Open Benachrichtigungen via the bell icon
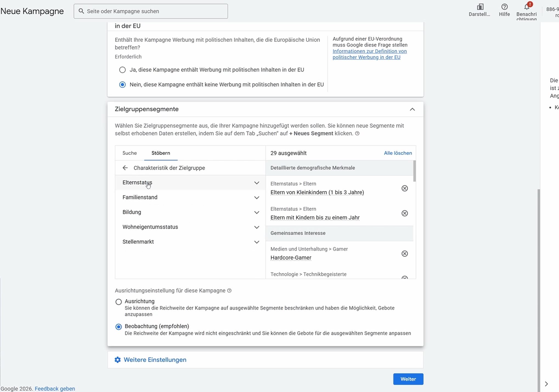This screenshot has height=392, width=559. pos(526,7)
